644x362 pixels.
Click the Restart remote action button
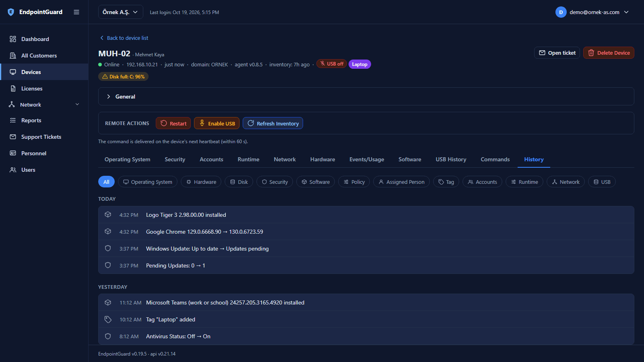click(x=173, y=123)
